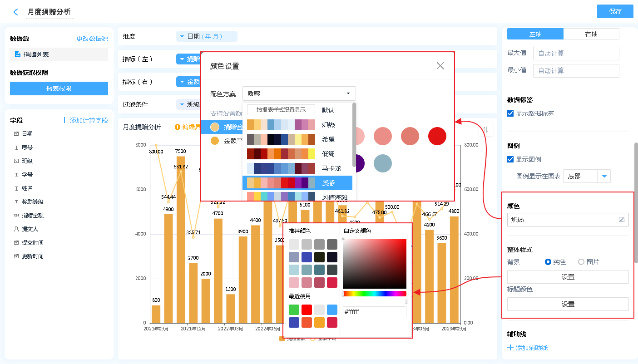Open the 配色方案 dropdown showing 质感
Viewport: 638px width, 364px height.
[299, 93]
